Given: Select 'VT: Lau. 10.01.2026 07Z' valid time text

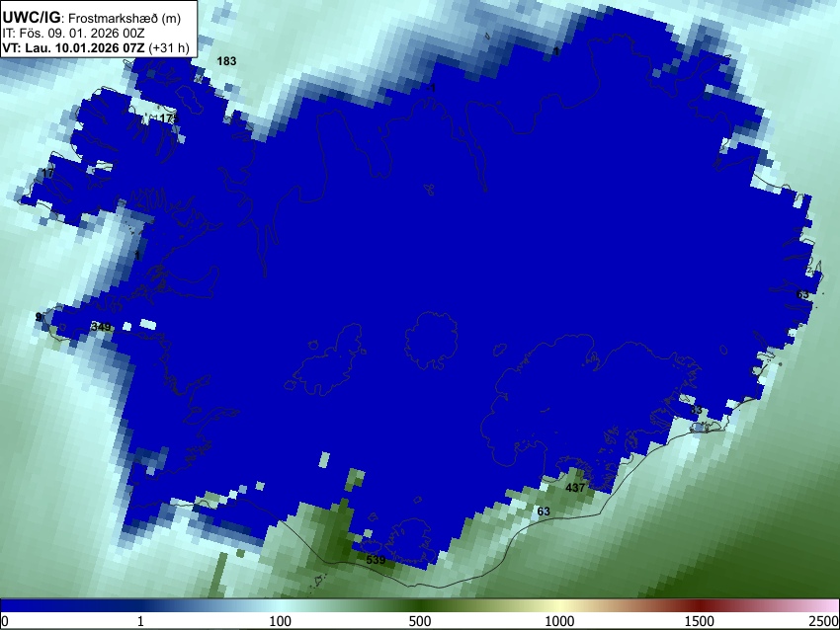Looking at the screenshot, I should (73, 47).
